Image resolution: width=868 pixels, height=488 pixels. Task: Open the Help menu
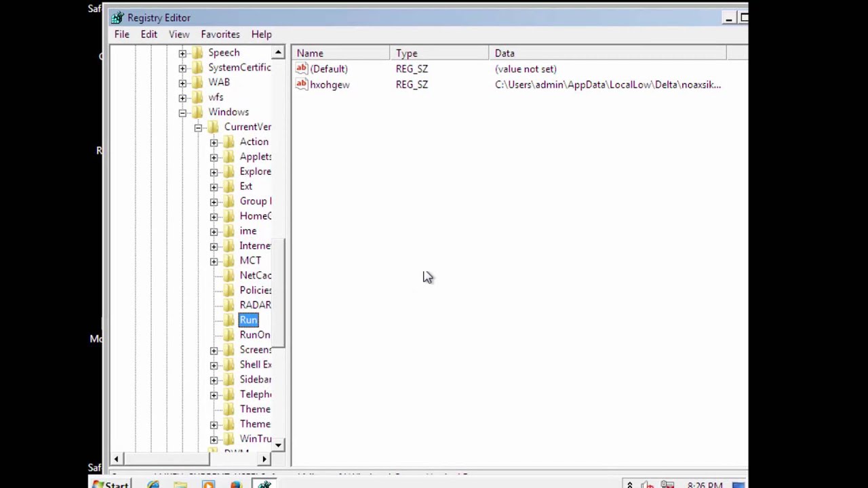click(261, 34)
